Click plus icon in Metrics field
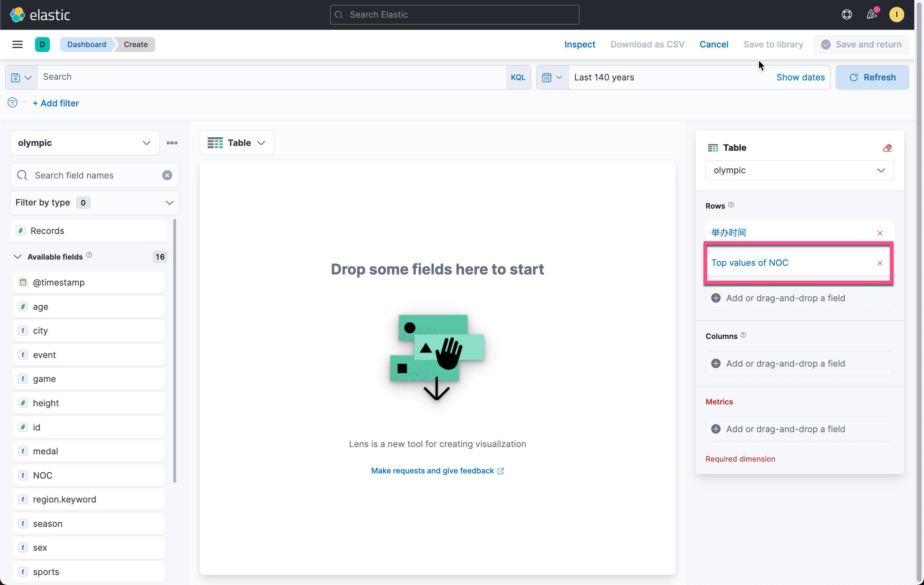 pos(716,429)
